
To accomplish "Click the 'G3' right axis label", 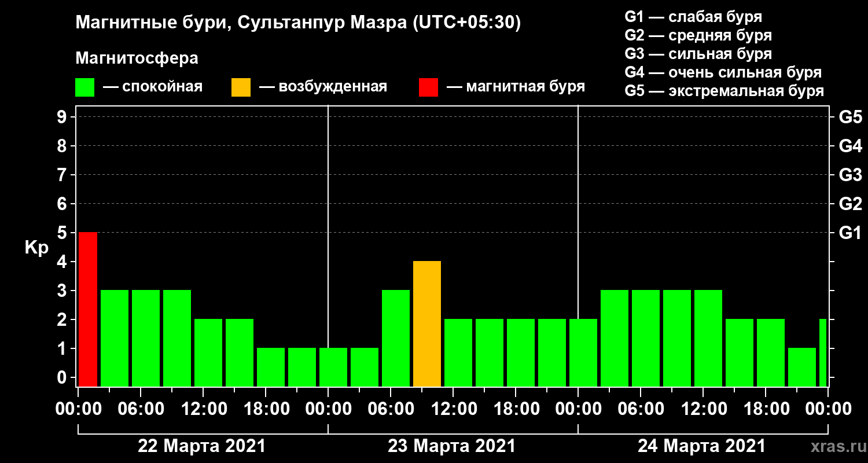I will [851, 175].
